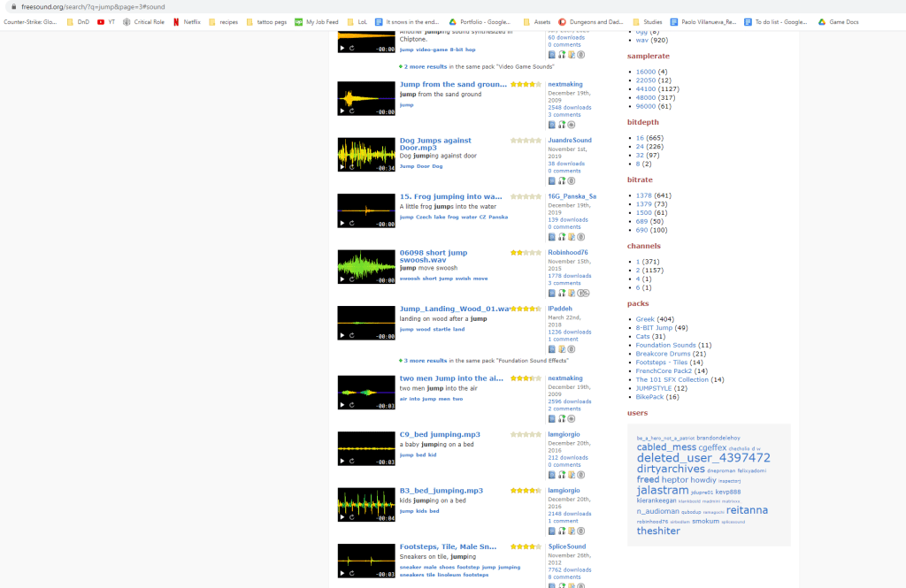The width and height of the screenshot is (906, 588).
Task: Enable loop on 'two men Jump into the air' player
Action: pyautogui.click(x=352, y=405)
